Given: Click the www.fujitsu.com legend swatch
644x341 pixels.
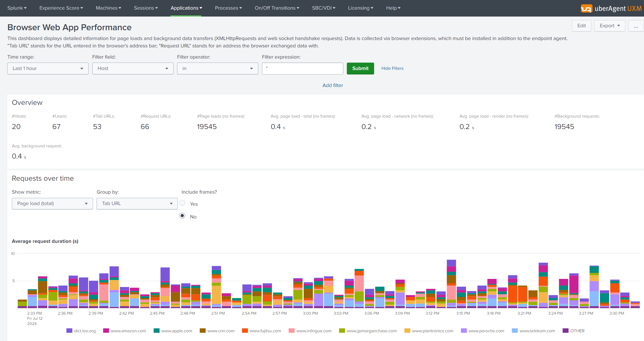Looking at the screenshot, I should pyautogui.click(x=245, y=330).
